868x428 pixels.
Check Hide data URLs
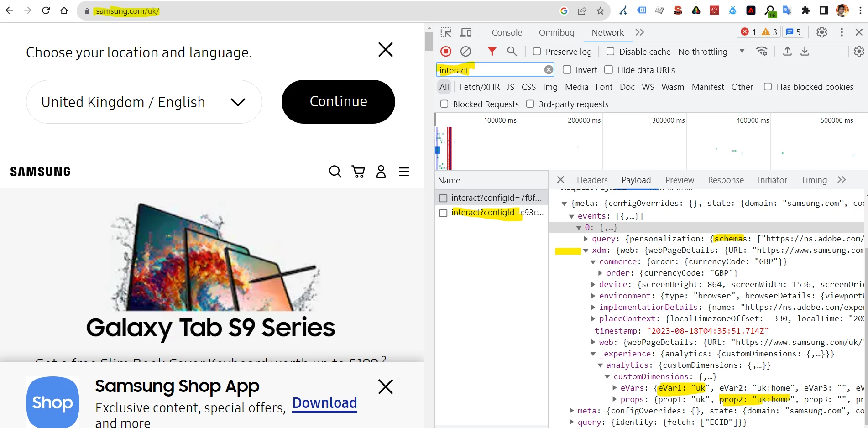(608, 70)
